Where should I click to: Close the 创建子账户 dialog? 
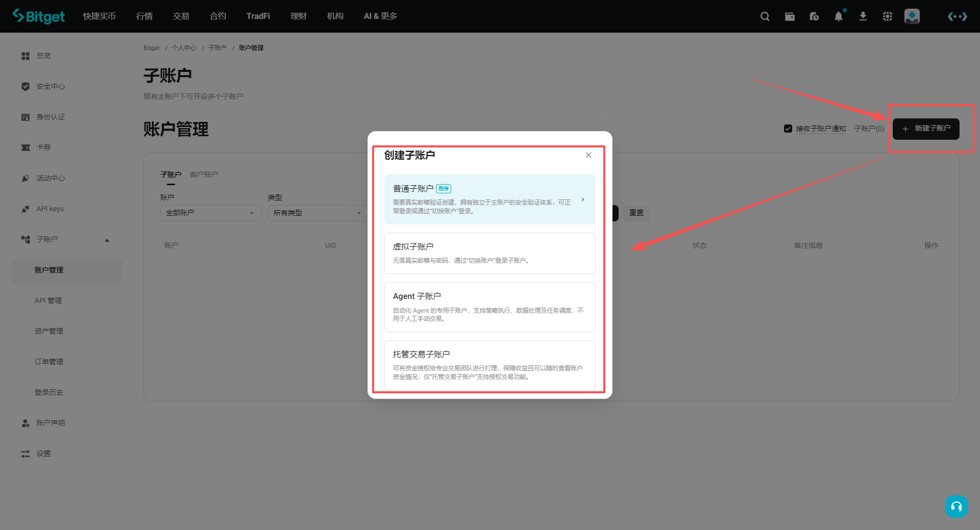[589, 155]
